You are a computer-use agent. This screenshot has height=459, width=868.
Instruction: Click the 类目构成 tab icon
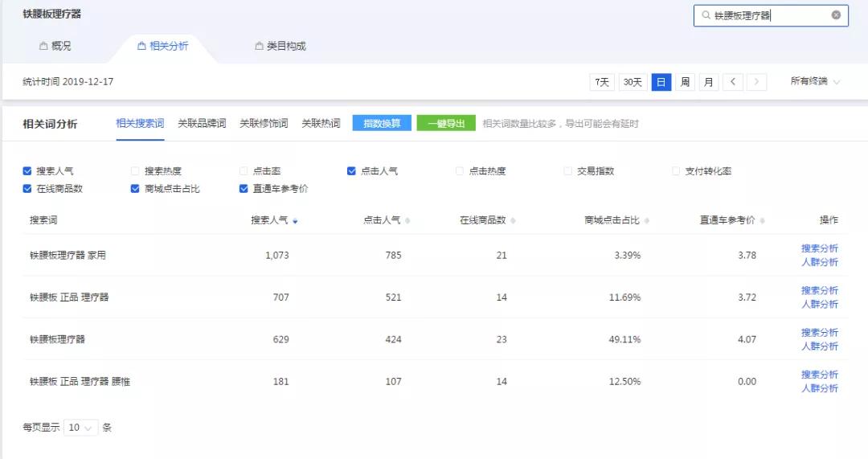point(259,46)
